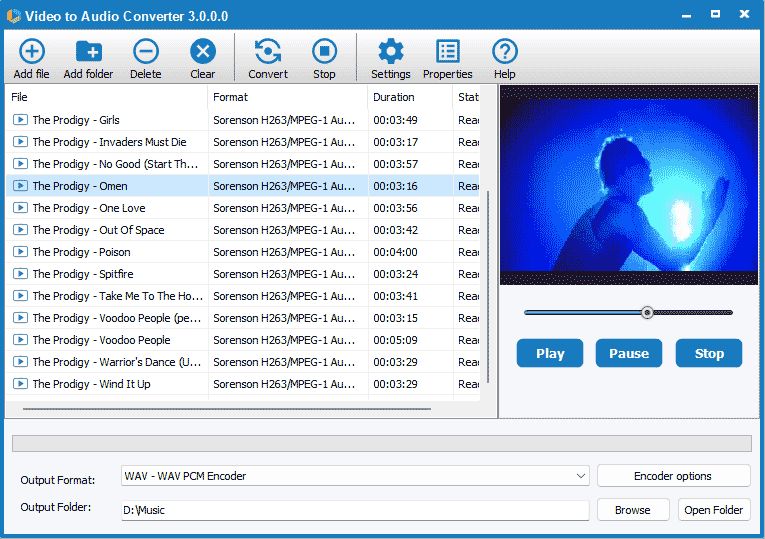The image size is (765, 539).
Task: Pause the preview playback
Action: click(629, 353)
